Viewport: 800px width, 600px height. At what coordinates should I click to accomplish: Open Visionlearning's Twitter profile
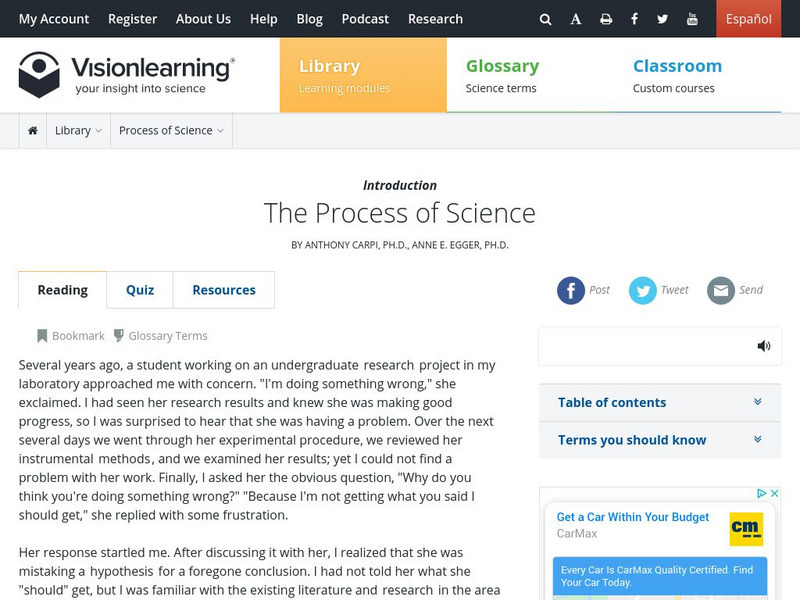tap(662, 18)
